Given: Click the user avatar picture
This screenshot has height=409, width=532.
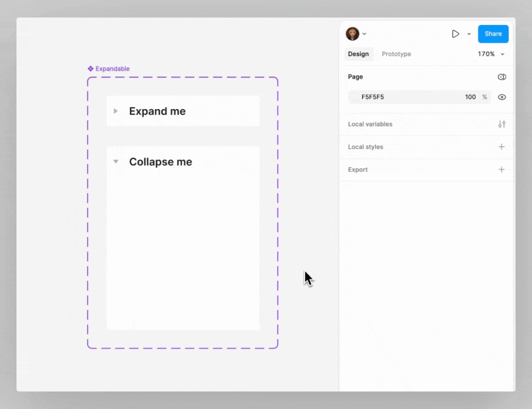Looking at the screenshot, I should [352, 34].
